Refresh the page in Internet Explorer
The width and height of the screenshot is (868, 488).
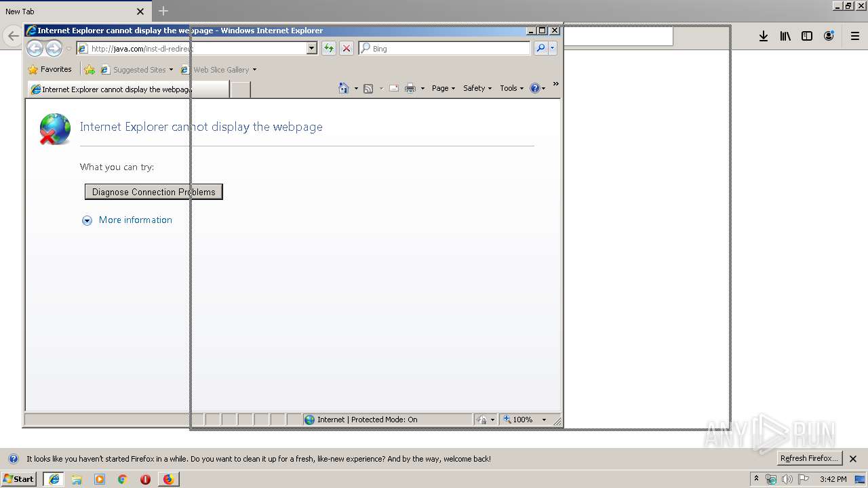pos(329,48)
